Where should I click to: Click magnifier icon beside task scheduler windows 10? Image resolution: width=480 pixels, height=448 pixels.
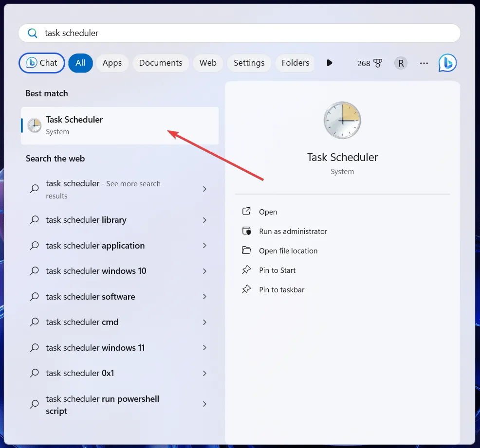[34, 271]
